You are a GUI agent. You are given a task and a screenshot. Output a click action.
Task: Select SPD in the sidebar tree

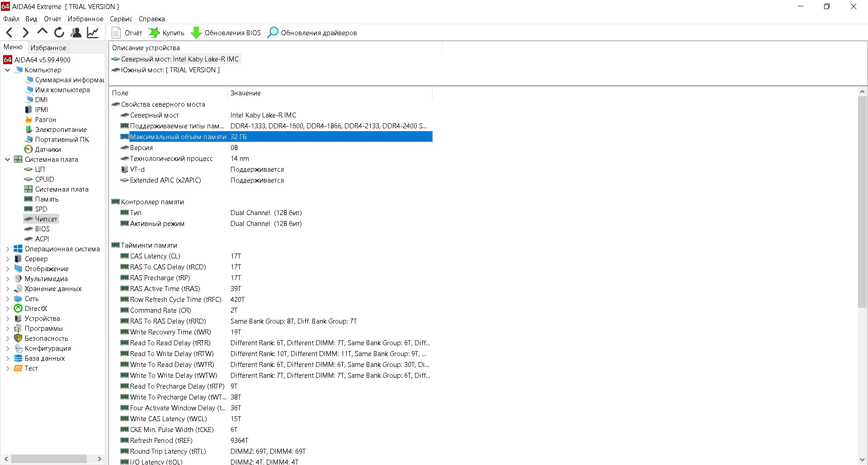[x=41, y=209]
